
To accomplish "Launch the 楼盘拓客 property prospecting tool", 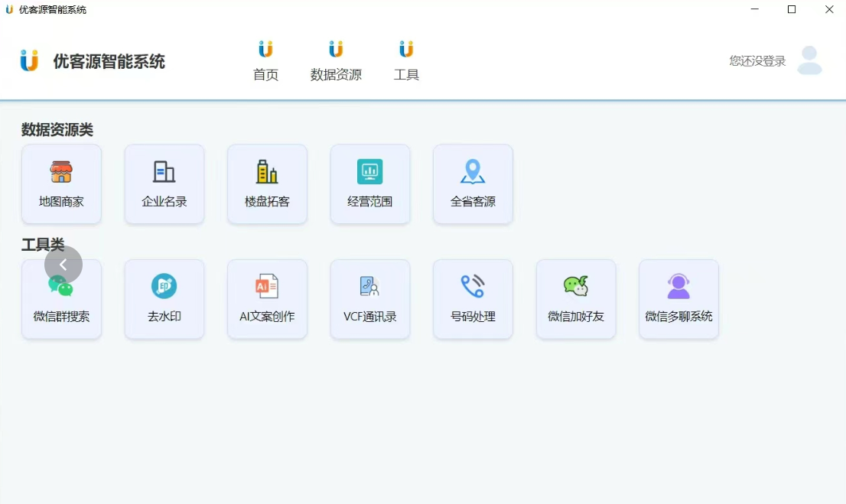I will click(267, 184).
